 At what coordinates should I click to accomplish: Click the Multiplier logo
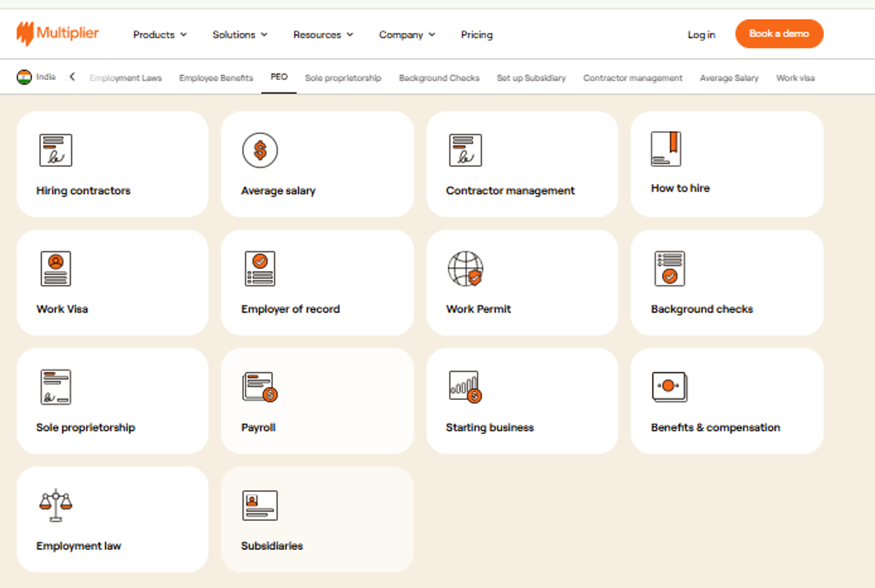58,34
